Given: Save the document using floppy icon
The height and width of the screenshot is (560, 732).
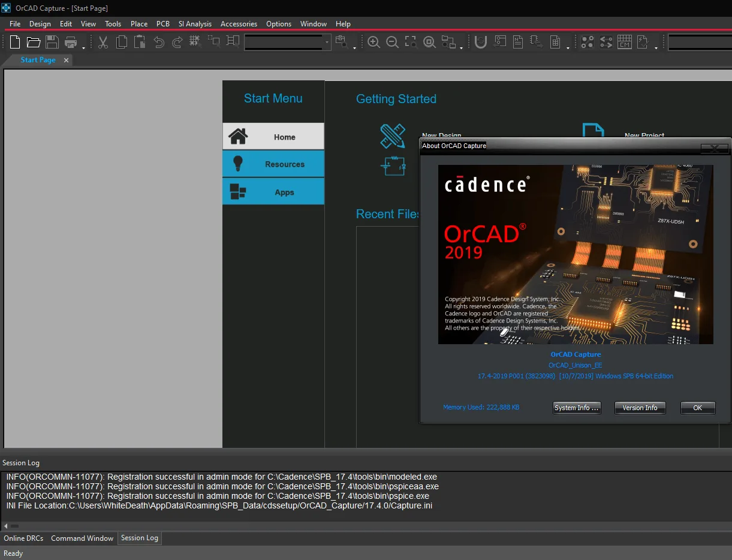Looking at the screenshot, I should 52,42.
